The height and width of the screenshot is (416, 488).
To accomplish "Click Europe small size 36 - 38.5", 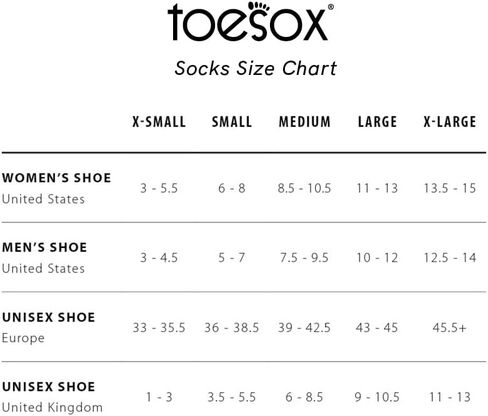I will coord(232,328).
